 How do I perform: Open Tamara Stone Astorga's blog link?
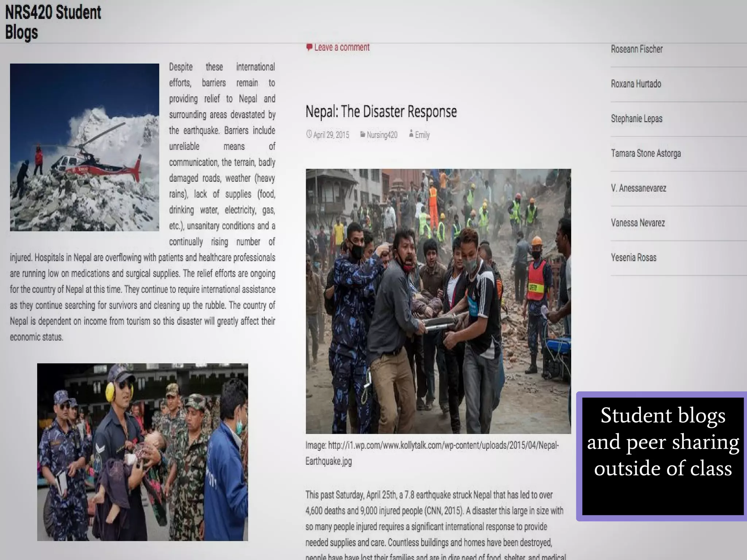coord(646,153)
